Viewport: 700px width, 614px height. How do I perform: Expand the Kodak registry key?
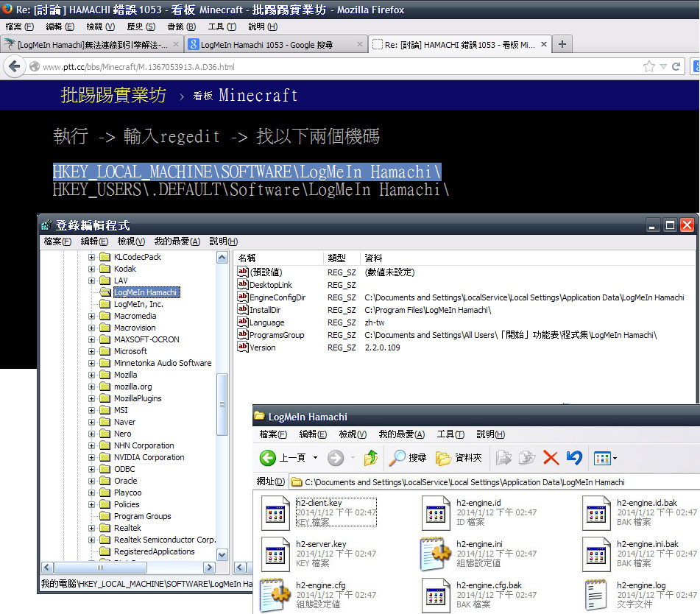pos(91,269)
